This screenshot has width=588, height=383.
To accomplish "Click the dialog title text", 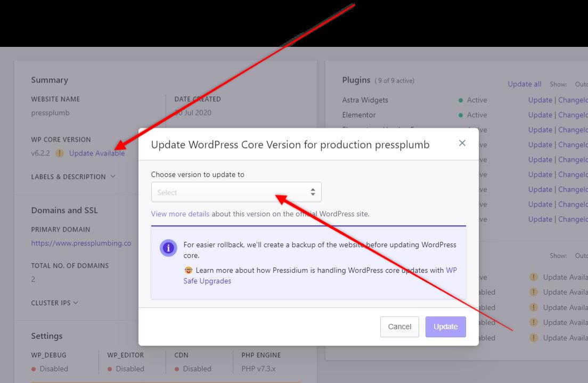I will pyautogui.click(x=290, y=144).
